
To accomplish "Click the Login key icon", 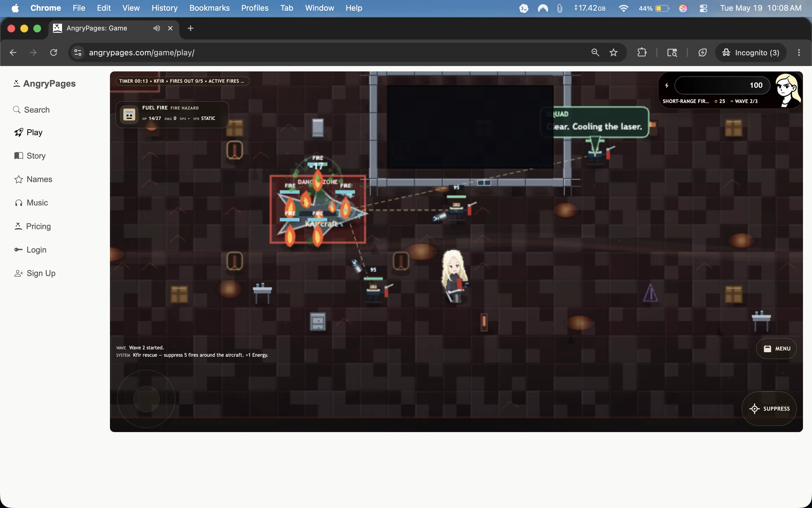I will pos(18,250).
